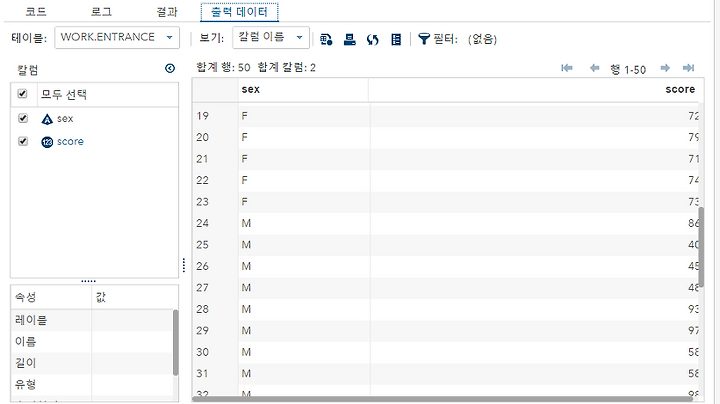The width and height of the screenshot is (720, 404).
Task: Click the 길이 property row
Action: pyautogui.click(x=92, y=363)
